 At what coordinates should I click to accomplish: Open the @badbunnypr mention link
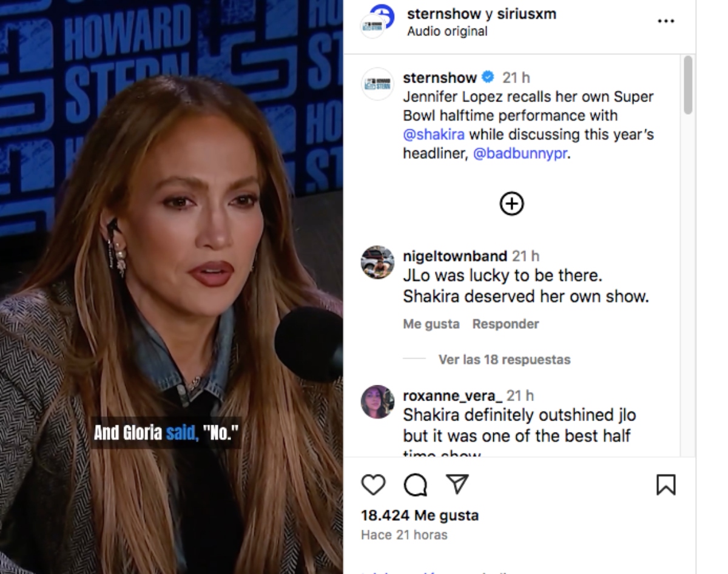coord(520,154)
